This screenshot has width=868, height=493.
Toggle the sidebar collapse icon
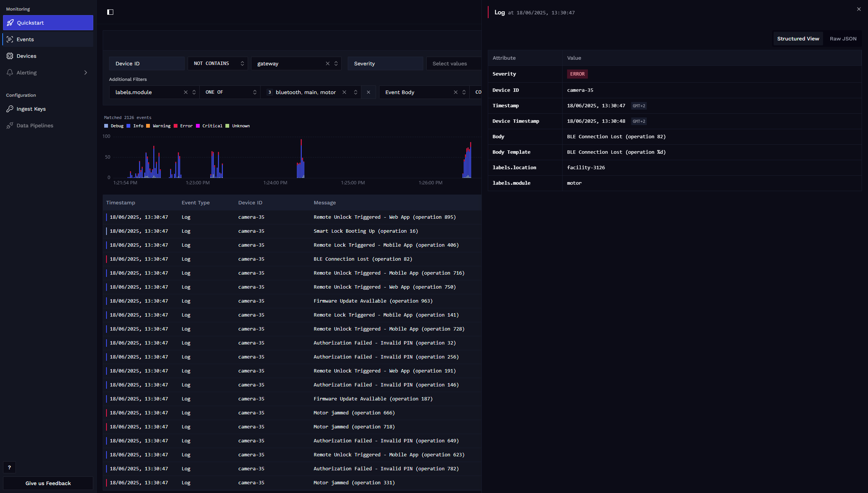pos(110,12)
